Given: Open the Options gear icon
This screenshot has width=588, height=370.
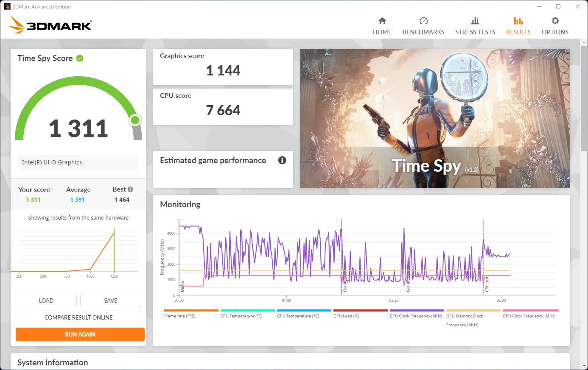Looking at the screenshot, I should click(555, 21).
